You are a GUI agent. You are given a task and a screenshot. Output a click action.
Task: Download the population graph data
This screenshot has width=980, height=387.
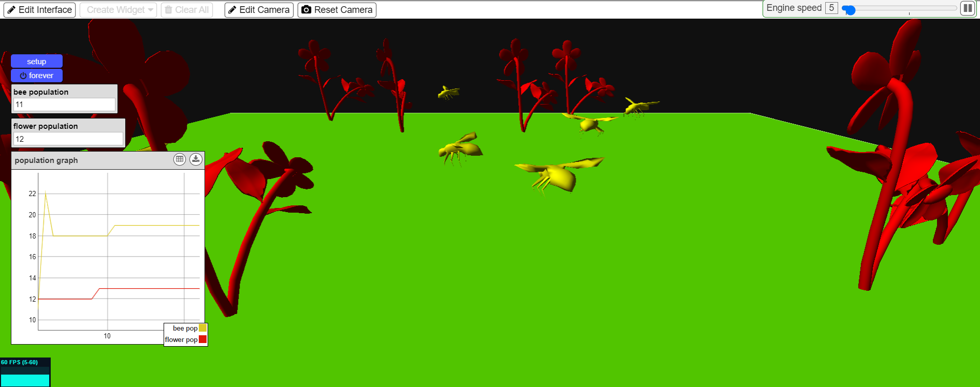coord(196,159)
